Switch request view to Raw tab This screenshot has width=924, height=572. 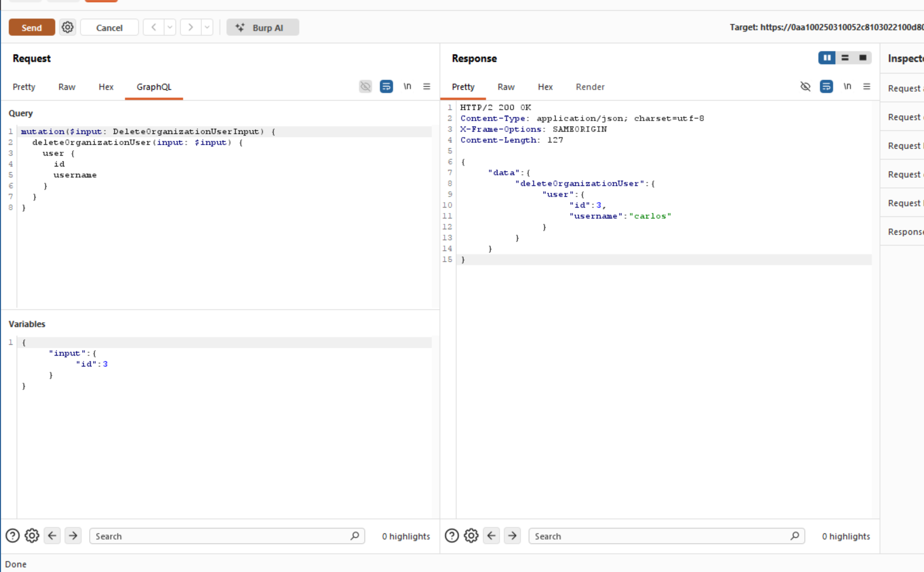click(67, 87)
